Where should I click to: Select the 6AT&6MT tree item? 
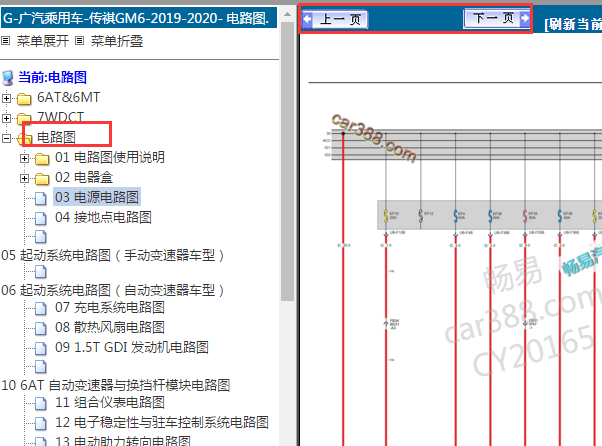pos(69,97)
